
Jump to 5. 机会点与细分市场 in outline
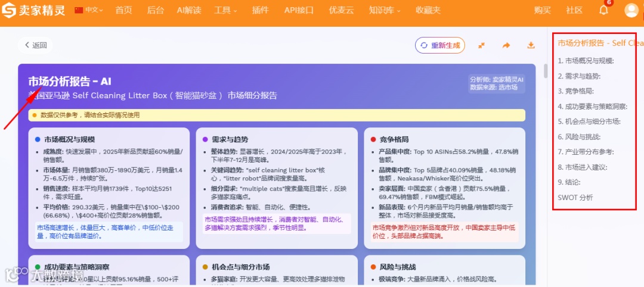[x=589, y=121]
